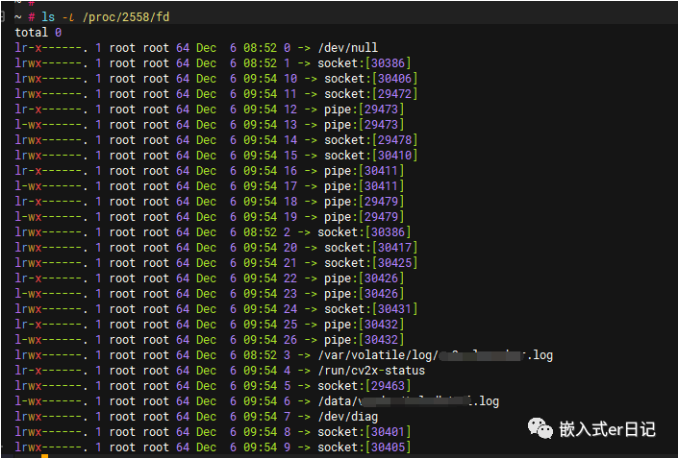Select socket:[30386] on fd 2 row

[x=364, y=232]
